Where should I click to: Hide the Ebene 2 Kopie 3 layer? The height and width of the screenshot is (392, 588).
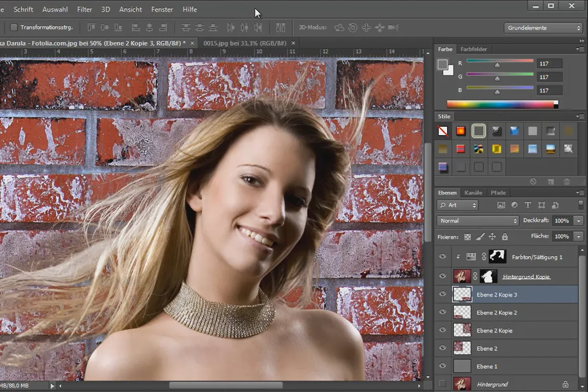(443, 294)
